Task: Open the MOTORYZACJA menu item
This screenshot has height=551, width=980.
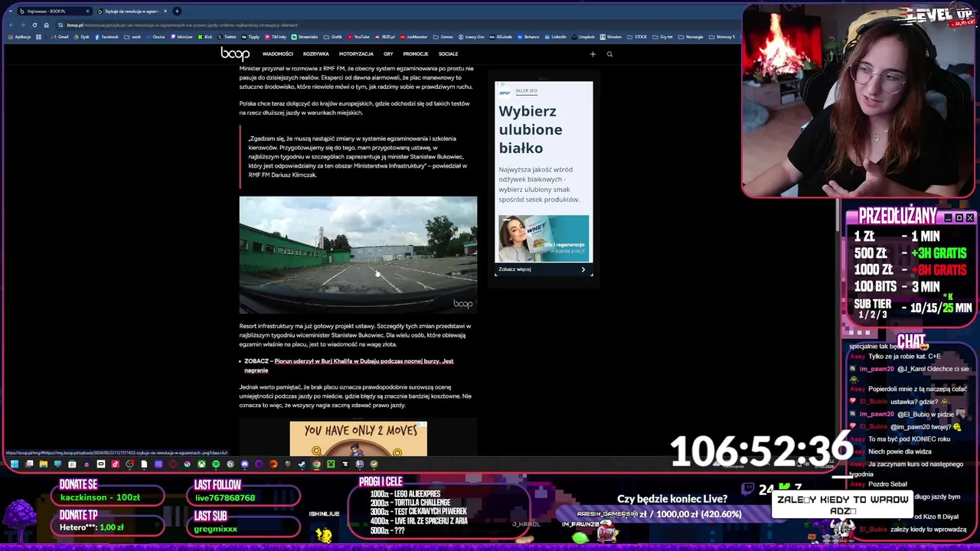Action: (x=356, y=54)
